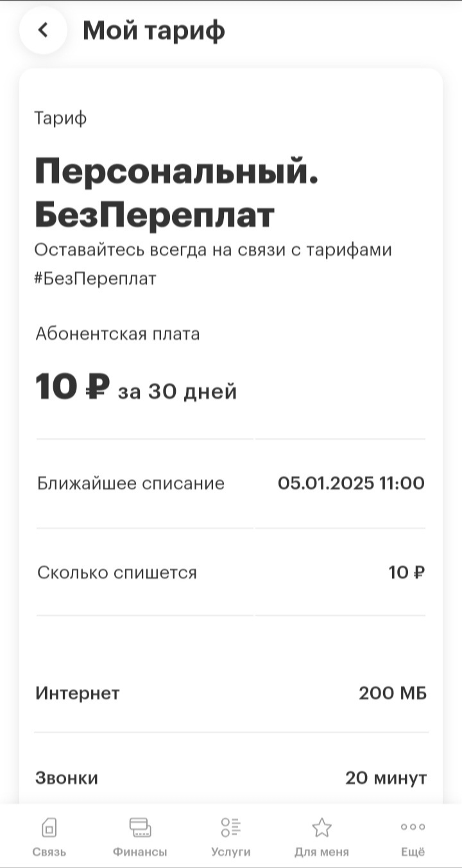The image size is (462, 868).
Task: Switch to the Финансы tab label
Action: click(140, 853)
